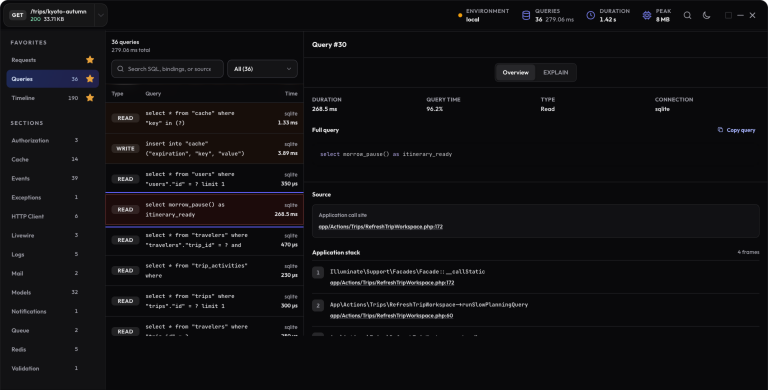This screenshot has height=390, width=768.
Task: Expand the request selector chevron
Action: point(100,15)
